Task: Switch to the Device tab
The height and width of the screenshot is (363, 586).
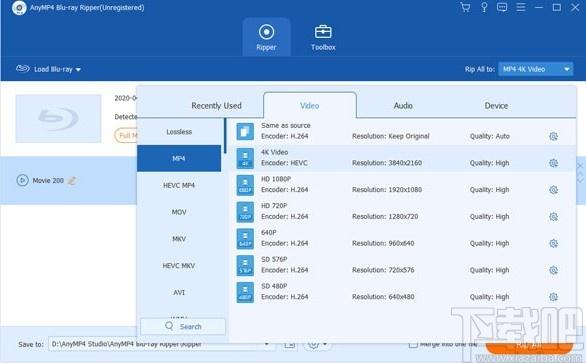Action: (496, 106)
